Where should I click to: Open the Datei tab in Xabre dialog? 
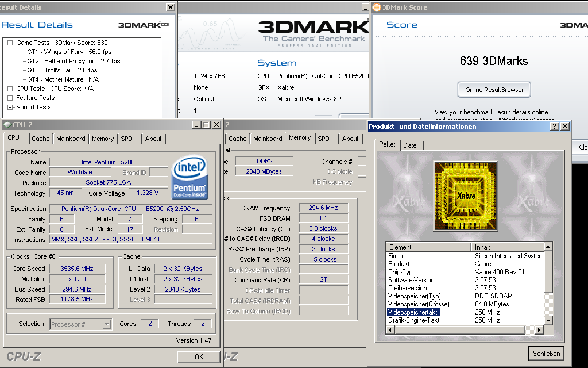(x=411, y=145)
